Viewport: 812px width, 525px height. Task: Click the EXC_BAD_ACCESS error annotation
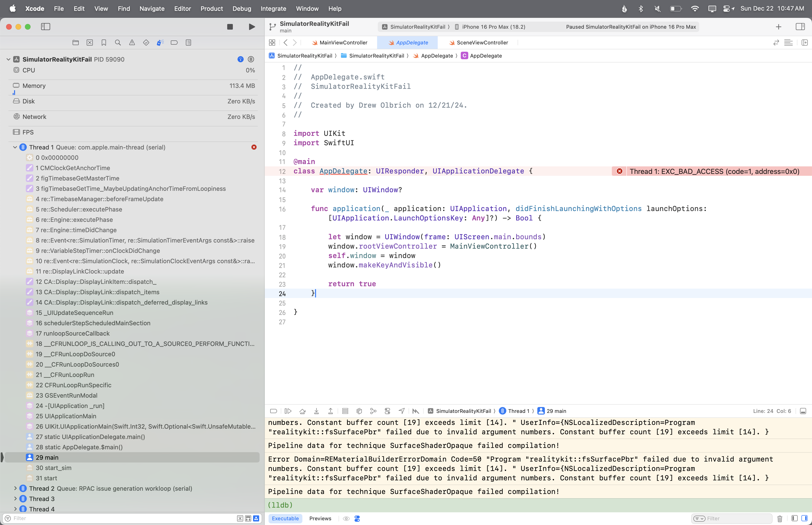712,172
